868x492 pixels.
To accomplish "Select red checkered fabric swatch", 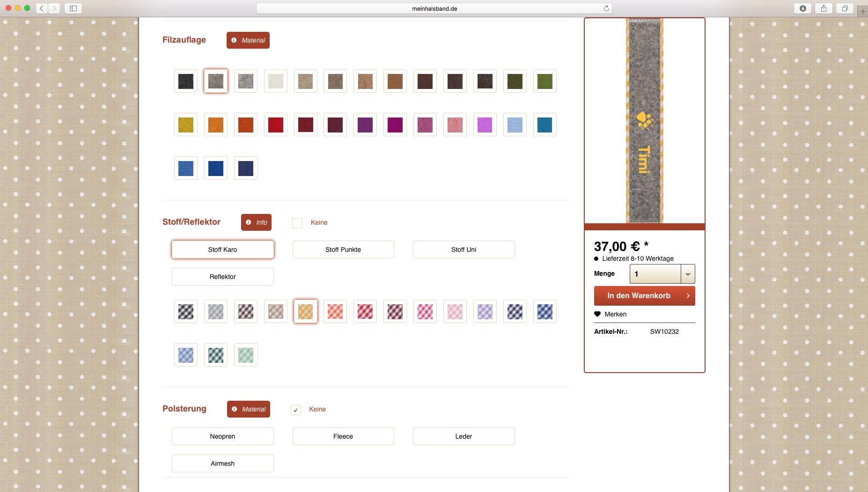I will (365, 311).
